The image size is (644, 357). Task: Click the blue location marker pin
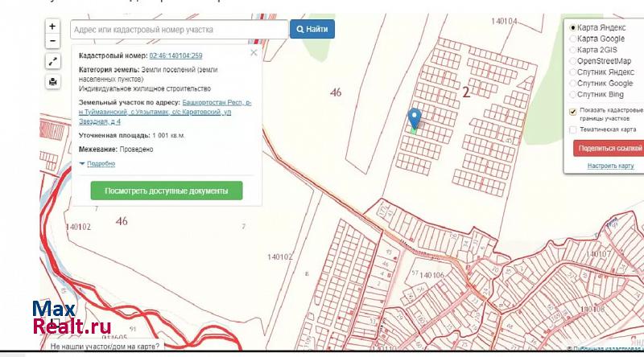point(415,119)
